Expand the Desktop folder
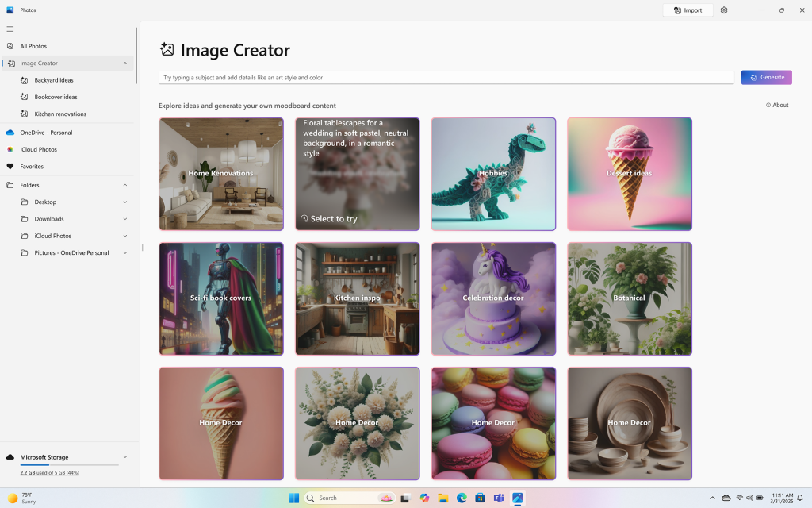Viewport: 812px width, 508px height. pyautogui.click(x=124, y=202)
